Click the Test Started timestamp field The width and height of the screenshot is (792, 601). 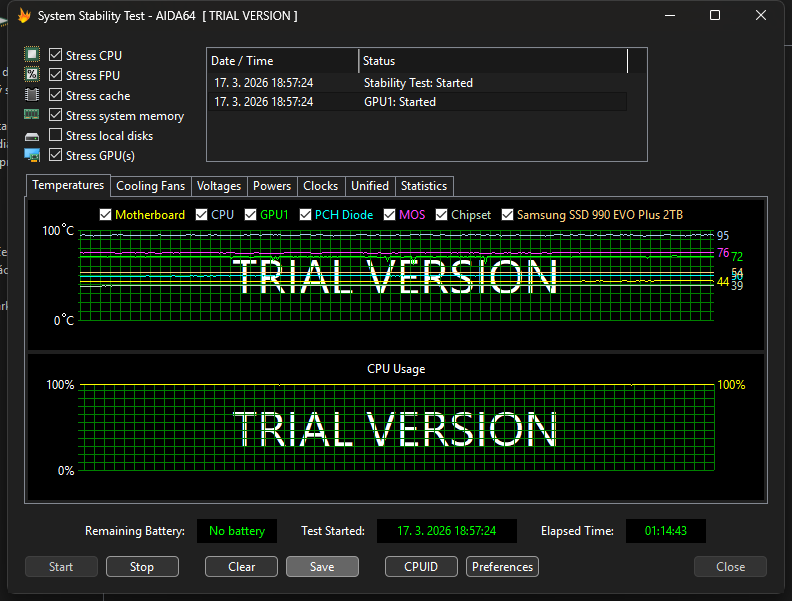coord(447,531)
